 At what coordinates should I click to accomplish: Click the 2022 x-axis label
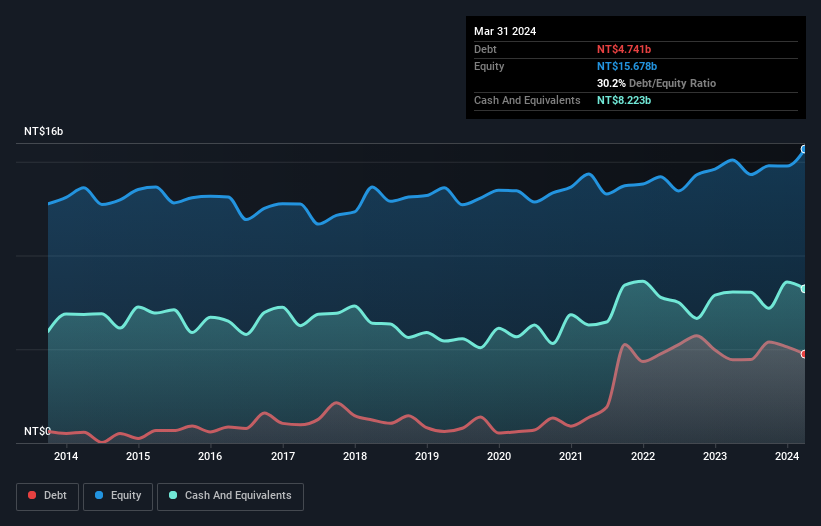tap(643, 456)
